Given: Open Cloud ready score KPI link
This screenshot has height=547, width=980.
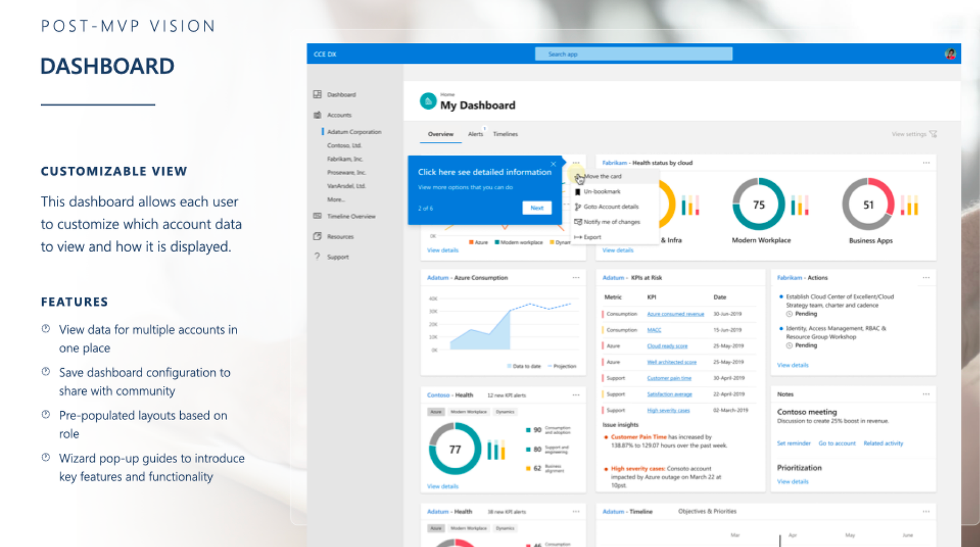Looking at the screenshot, I should (x=667, y=346).
